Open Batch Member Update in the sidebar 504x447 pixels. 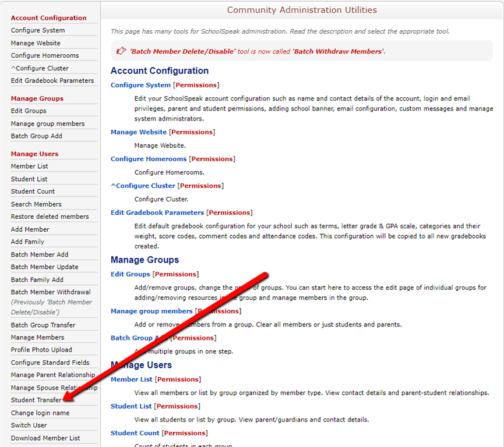[x=44, y=267]
